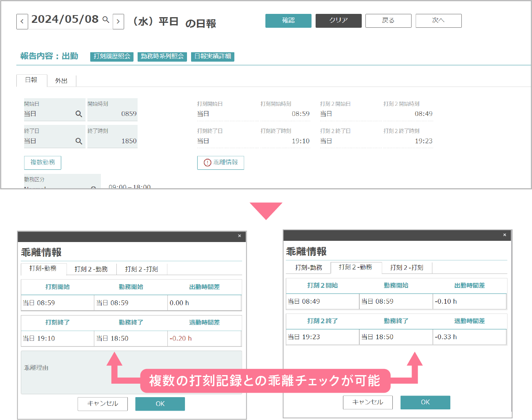Click the 確認 button
This screenshot has height=420, width=532.
point(288,21)
